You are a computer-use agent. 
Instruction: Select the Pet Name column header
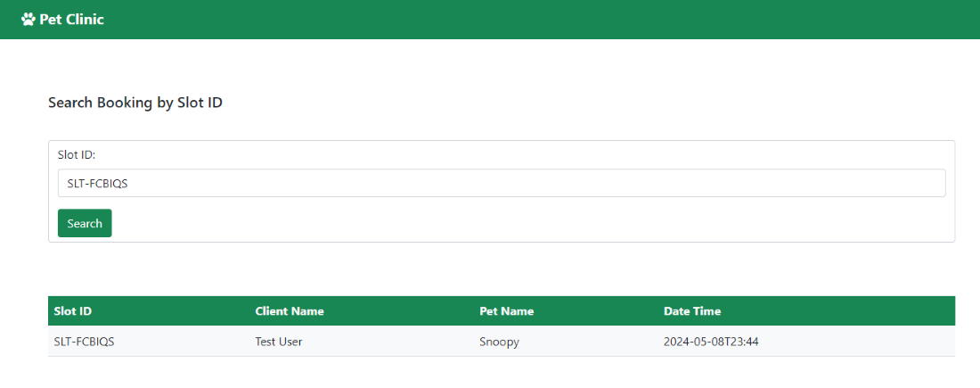pos(507,311)
